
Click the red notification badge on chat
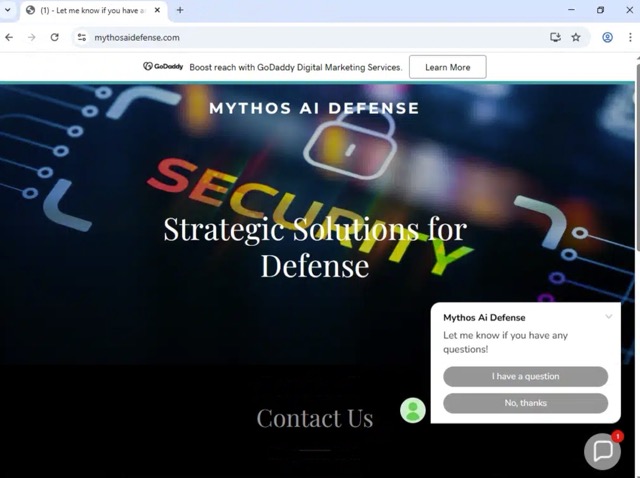pyautogui.click(x=618, y=436)
